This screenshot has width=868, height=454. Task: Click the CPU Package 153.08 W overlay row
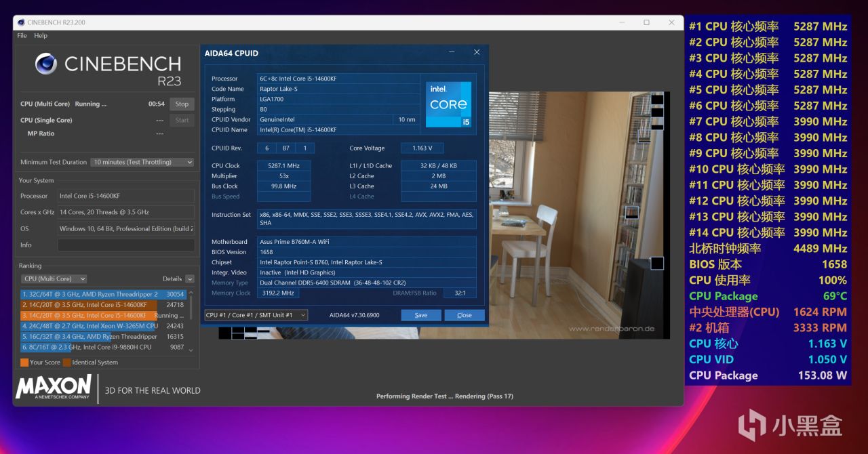pos(768,375)
